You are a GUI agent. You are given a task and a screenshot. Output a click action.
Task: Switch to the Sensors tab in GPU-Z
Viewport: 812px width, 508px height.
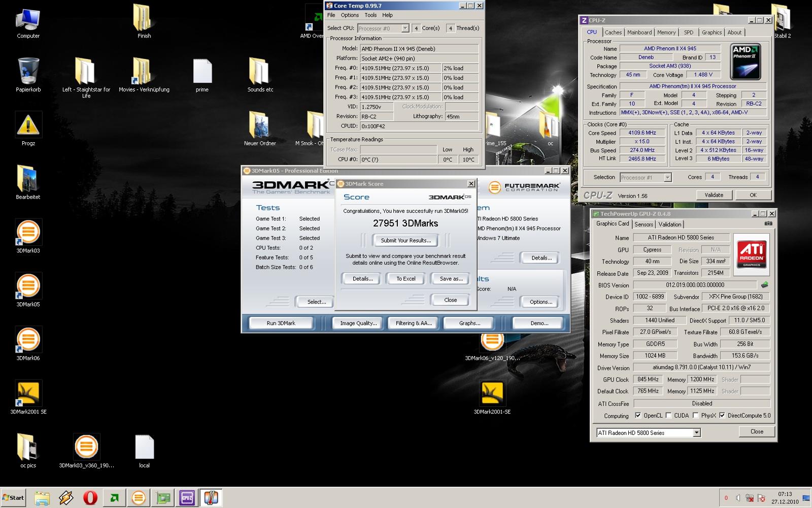pyautogui.click(x=644, y=225)
